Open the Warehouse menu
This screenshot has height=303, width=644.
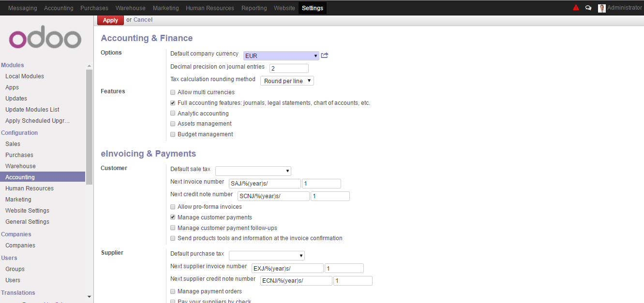click(130, 7)
